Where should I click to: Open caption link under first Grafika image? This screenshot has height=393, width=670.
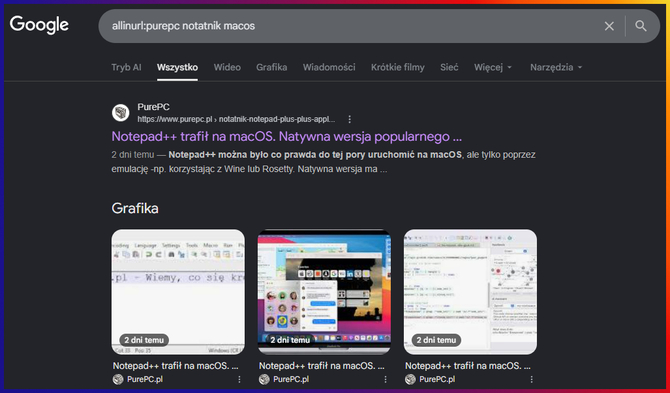pyautogui.click(x=176, y=366)
